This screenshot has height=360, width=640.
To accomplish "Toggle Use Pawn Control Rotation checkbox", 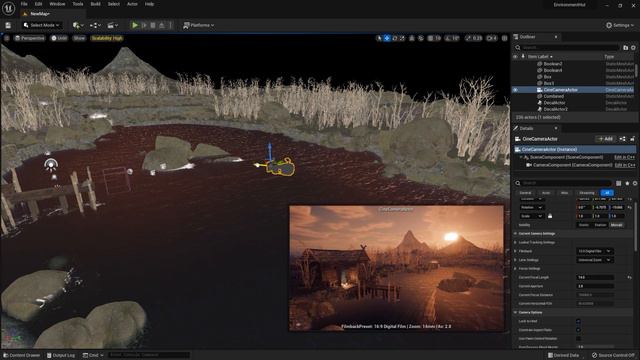I will click(578, 339).
